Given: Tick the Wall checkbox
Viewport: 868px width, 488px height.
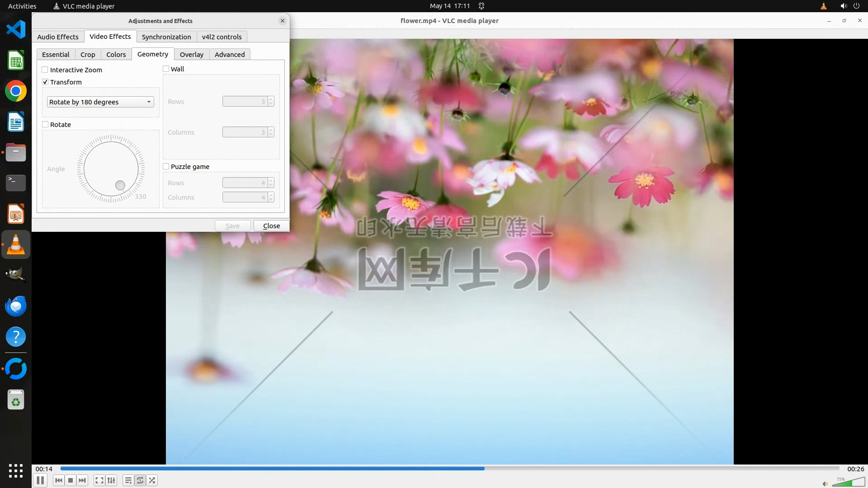Looking at the screenshot, I should click(x=166, y=69).
